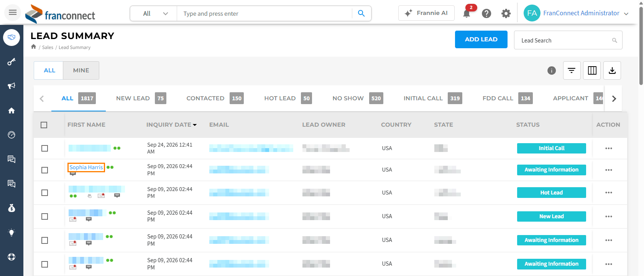Viewport: 644px width, 276px height.
Task: Check the box for the Hot Lead row
Action: click(45, 193)
